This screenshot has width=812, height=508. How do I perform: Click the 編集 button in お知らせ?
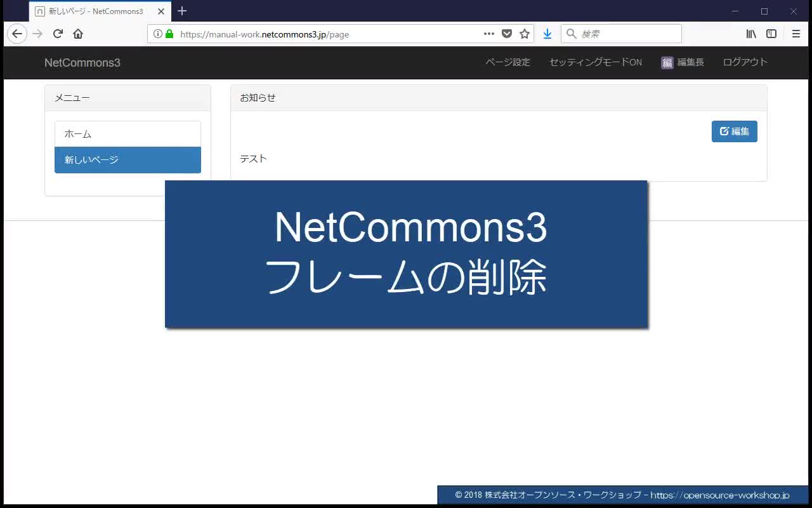coord(735,131)
